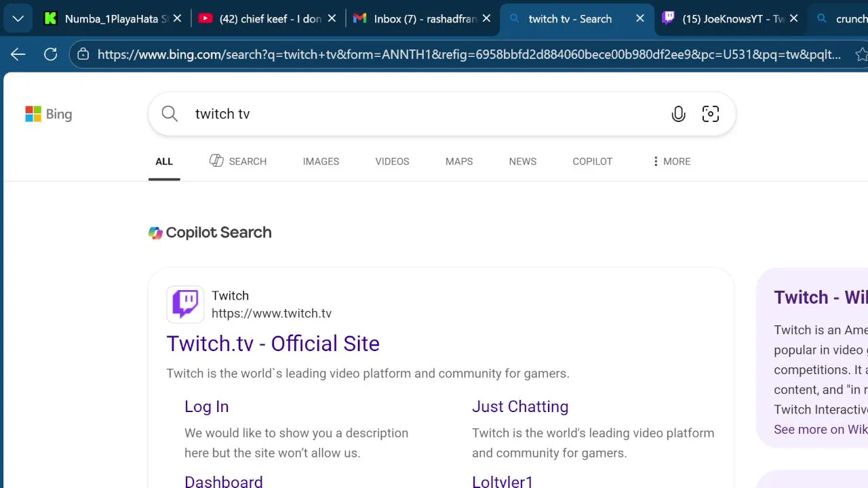The height and width of the screenshot is (488, 868).
Task: Click the purple Twitch logo icon in result
Action: (185, 304)
